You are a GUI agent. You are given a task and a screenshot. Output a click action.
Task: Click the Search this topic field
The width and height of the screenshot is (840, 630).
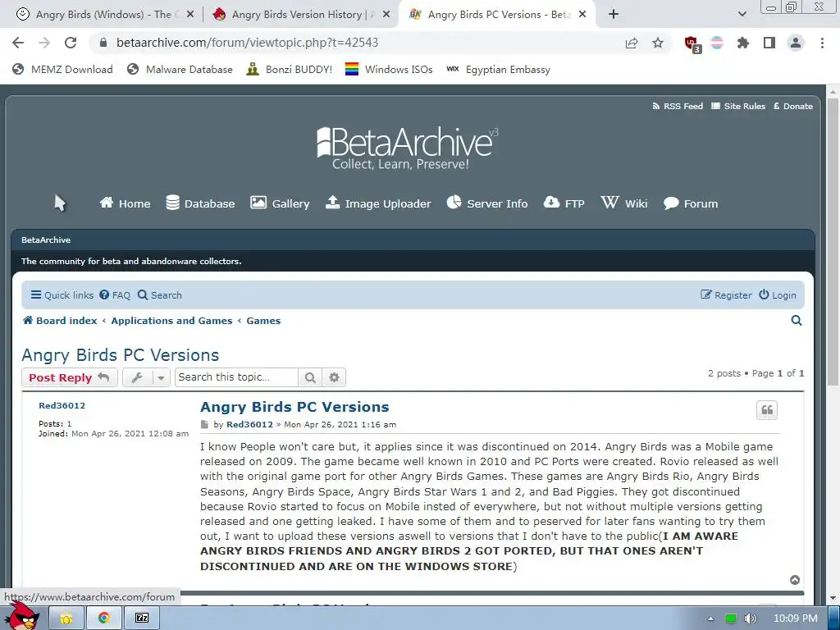pos(236,377)
